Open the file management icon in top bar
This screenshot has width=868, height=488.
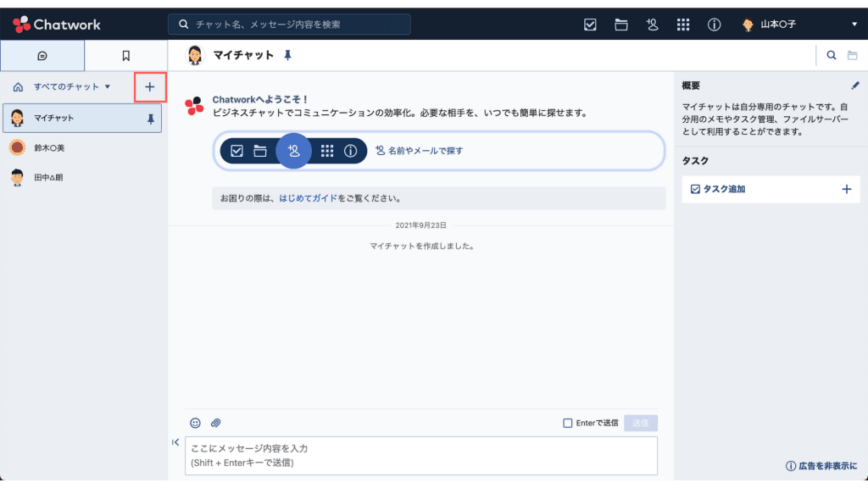click(x=620, y=25)
